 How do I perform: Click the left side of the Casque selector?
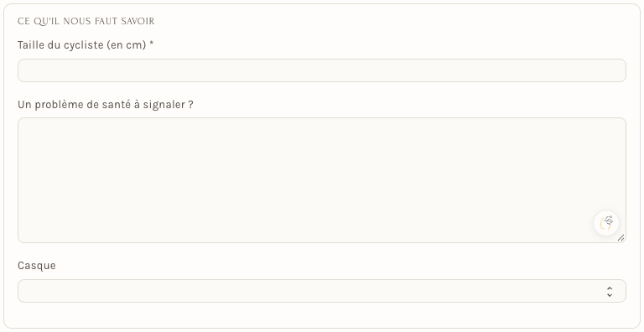[82, 291]
